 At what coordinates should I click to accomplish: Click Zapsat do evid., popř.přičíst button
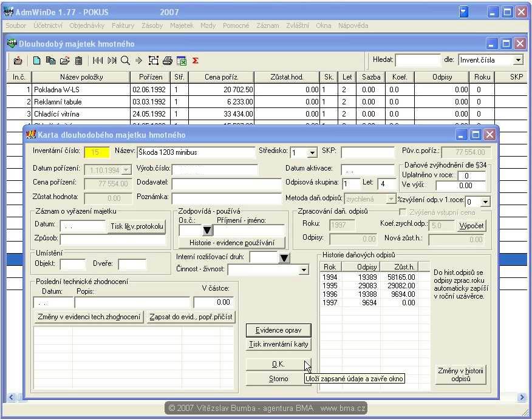191,317
